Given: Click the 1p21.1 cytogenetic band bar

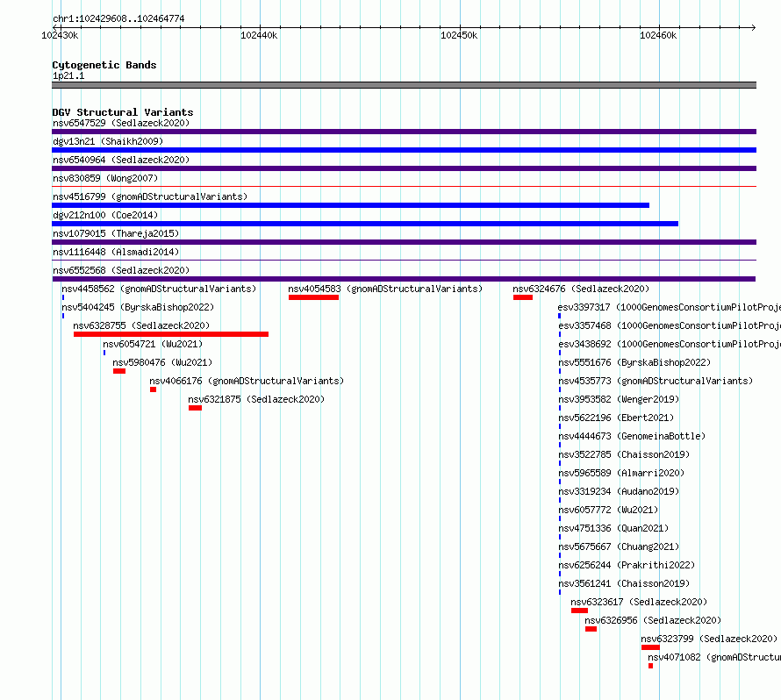Looking at the screenshot, I should pos(404,85).
